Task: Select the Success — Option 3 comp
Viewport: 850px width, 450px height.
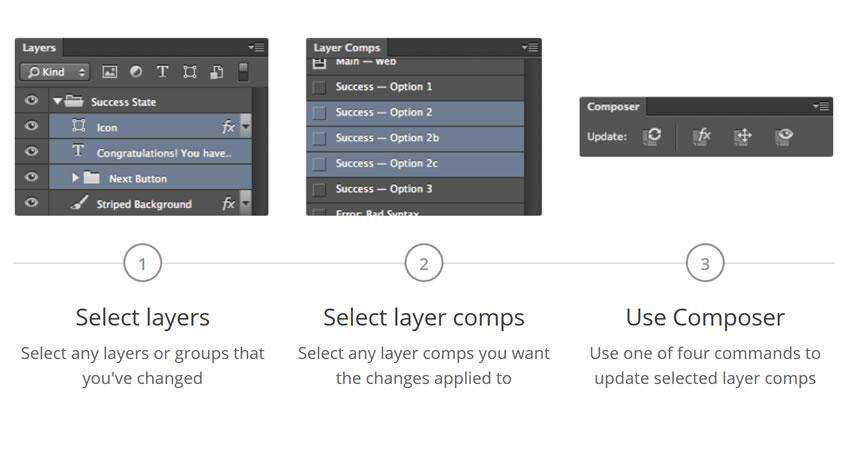Action: [384, 189]
